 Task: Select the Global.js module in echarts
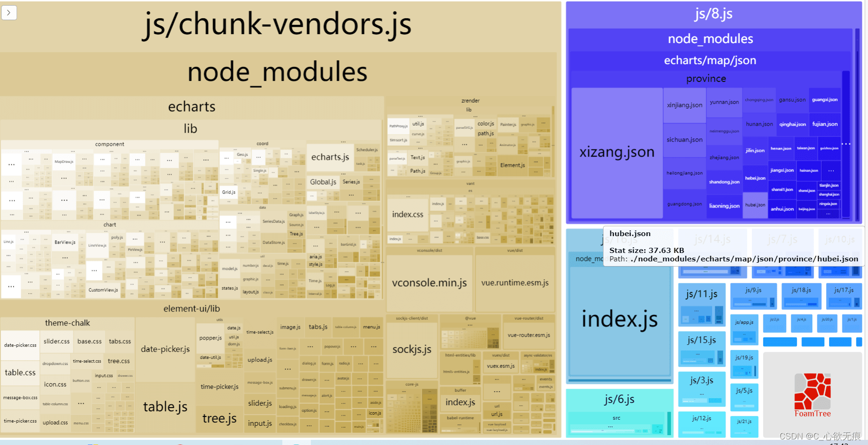click(323, 182)
